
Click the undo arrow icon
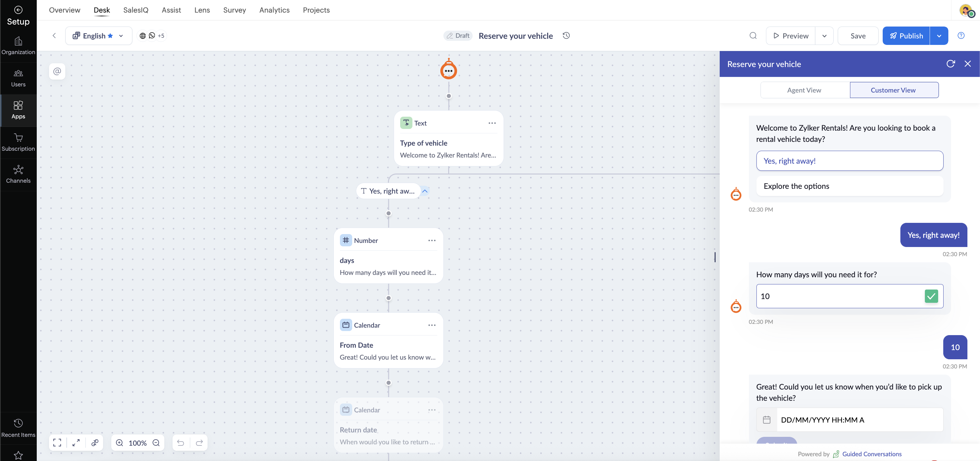pos(181,442)
